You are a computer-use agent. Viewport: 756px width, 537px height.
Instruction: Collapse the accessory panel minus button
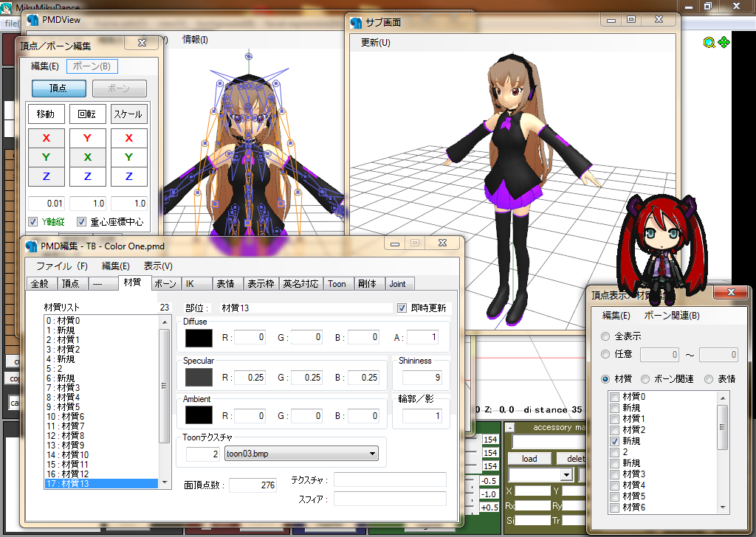509,427
